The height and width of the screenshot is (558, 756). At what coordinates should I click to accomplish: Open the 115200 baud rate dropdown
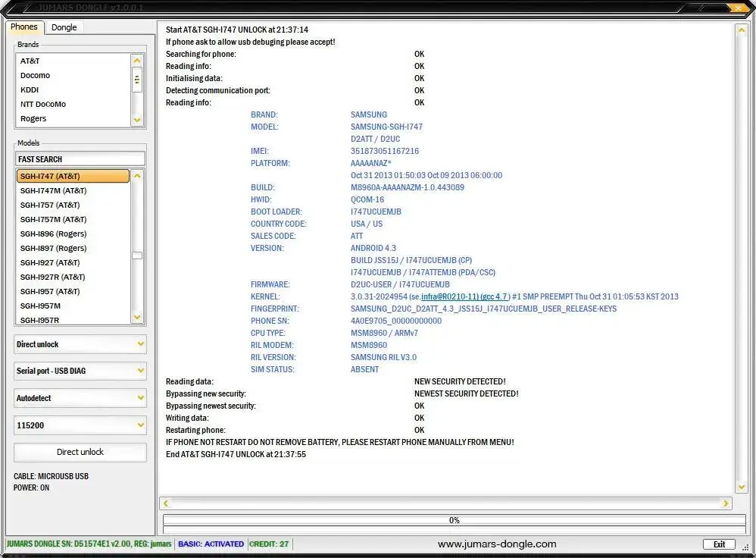point(141,425)
